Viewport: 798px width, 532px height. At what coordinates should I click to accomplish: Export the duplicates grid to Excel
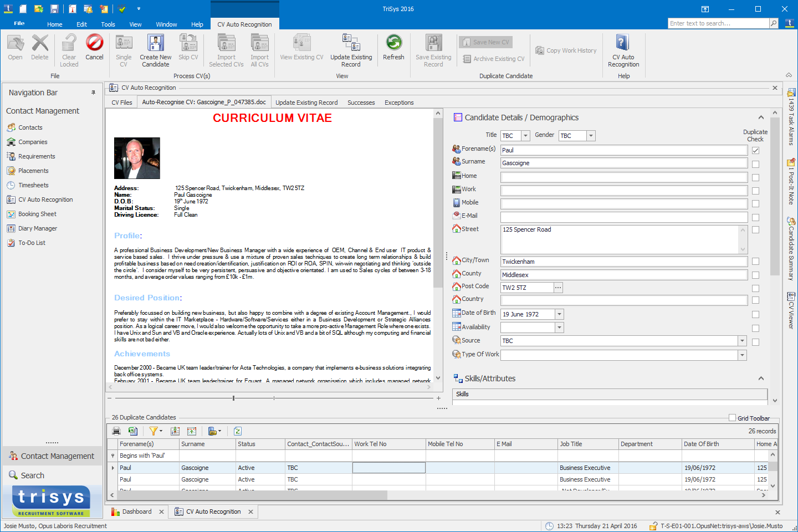(133, 431)
